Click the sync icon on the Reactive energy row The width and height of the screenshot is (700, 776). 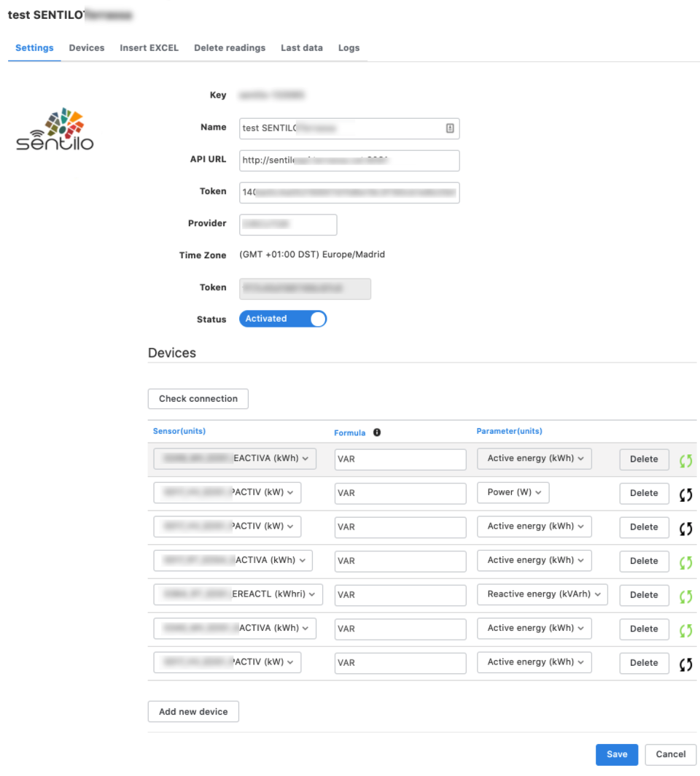pos(685,597)
